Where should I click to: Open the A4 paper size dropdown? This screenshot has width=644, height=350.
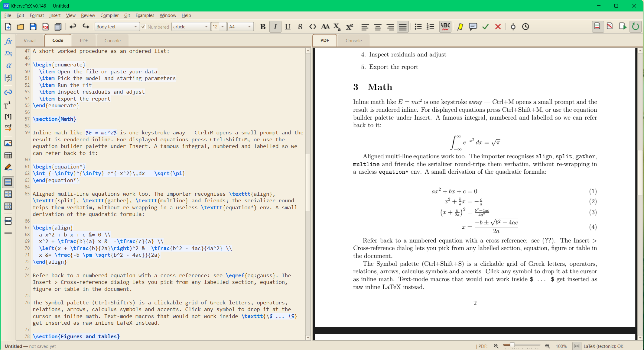pyautogui.click(x=240, y=27)
